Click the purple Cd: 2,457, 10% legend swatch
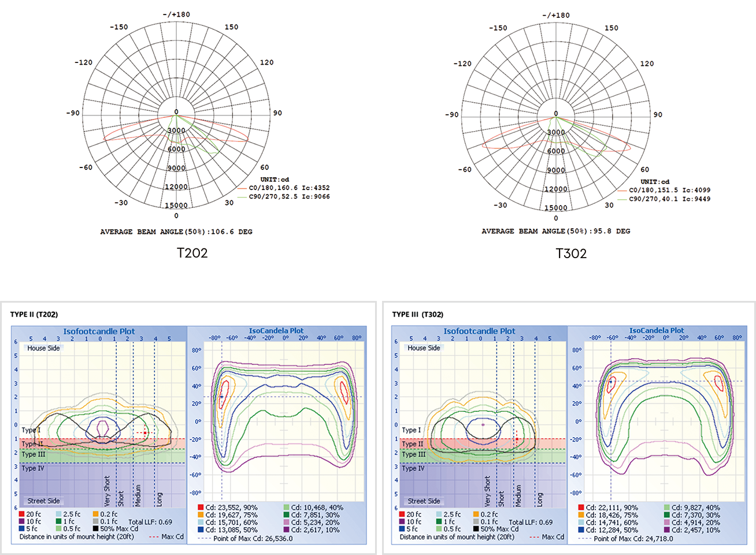 (x=666, y=530)
